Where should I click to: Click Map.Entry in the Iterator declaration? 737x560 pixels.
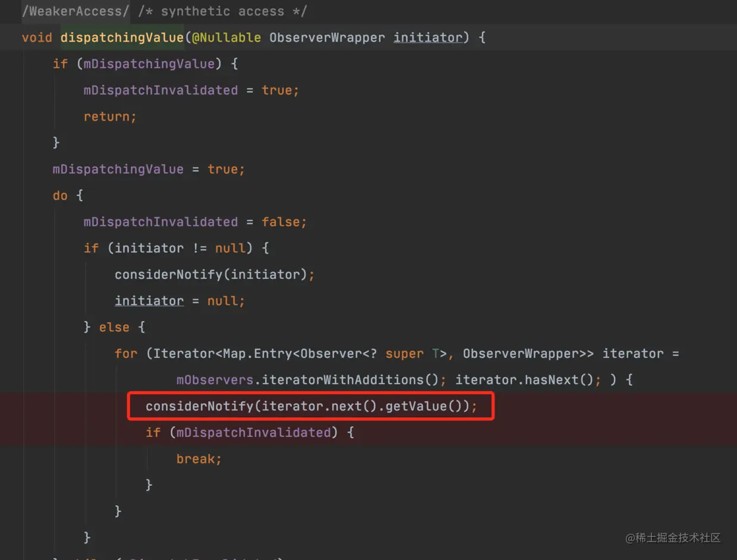pyautogui.click(x=257, y=353)
